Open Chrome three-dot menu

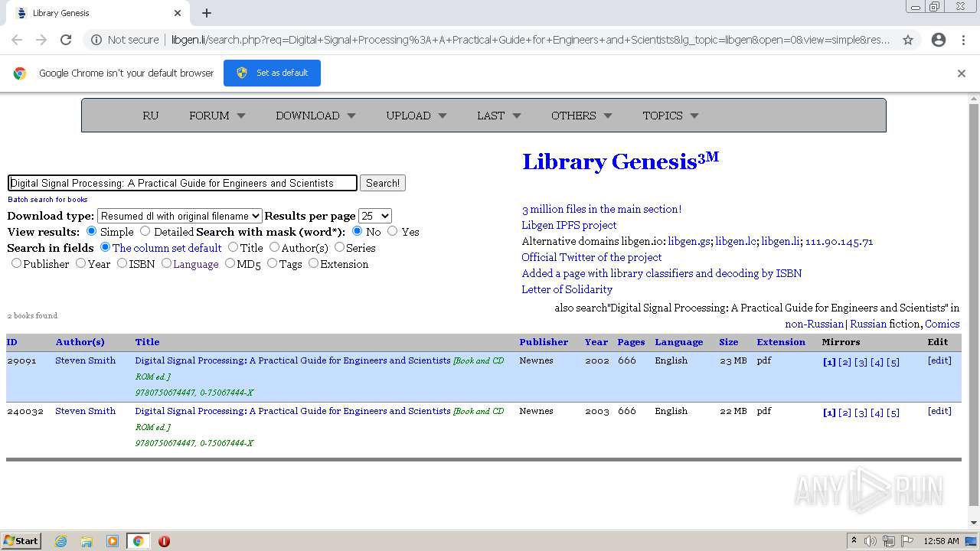(x=963, y=40)
